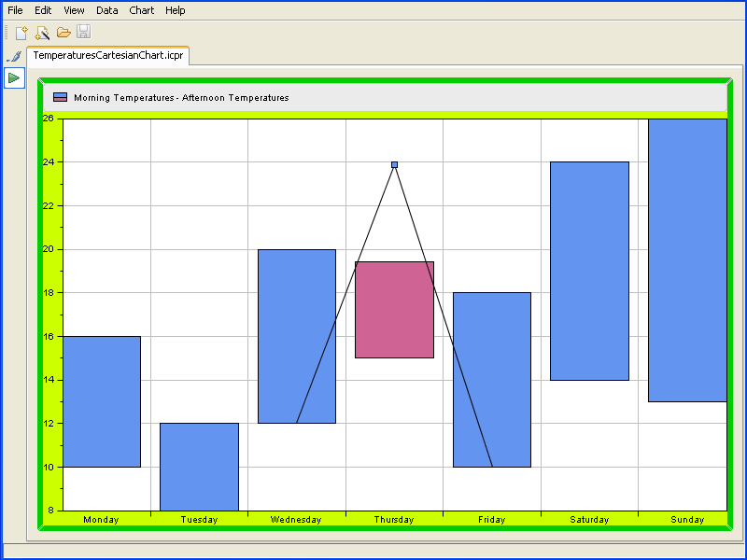
Task: Click the Save disk icon
Action: point(83,33)
